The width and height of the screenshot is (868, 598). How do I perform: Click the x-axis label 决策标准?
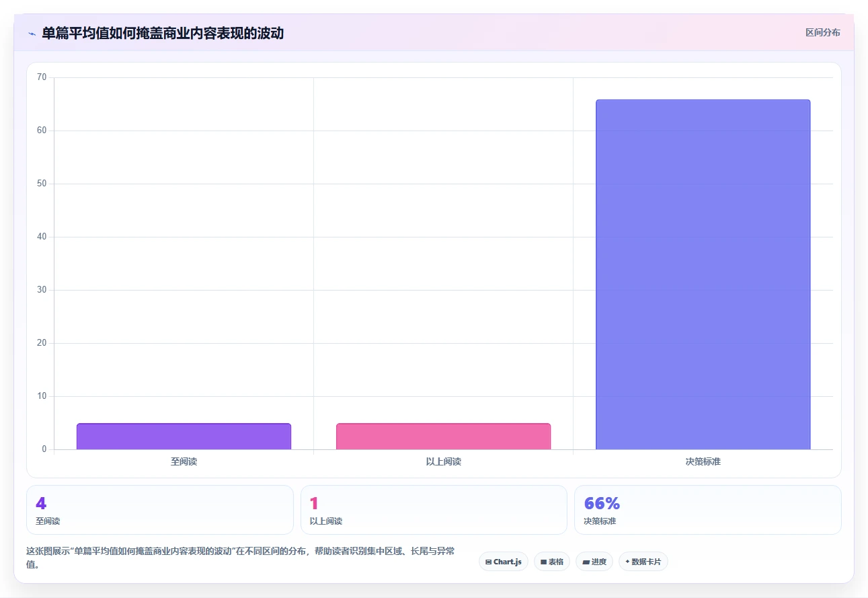coord(703,462)
